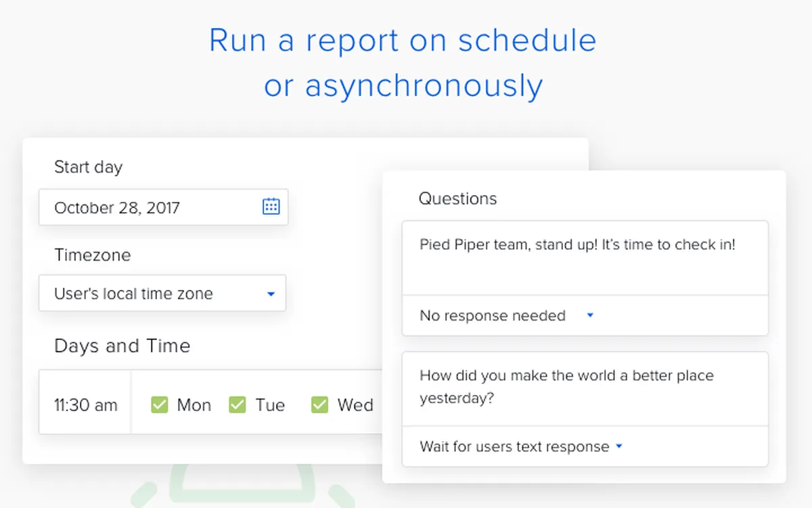Click the Wed day label

tap(355, 405)
